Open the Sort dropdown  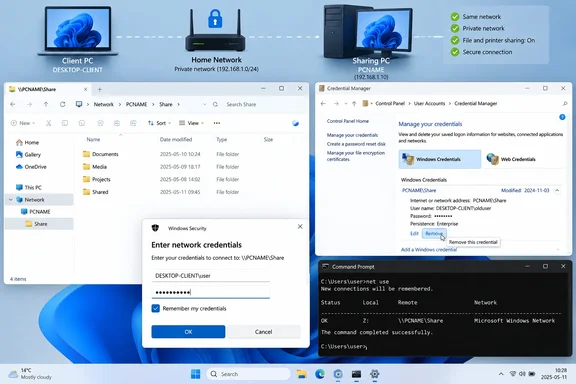pos(159,123)
